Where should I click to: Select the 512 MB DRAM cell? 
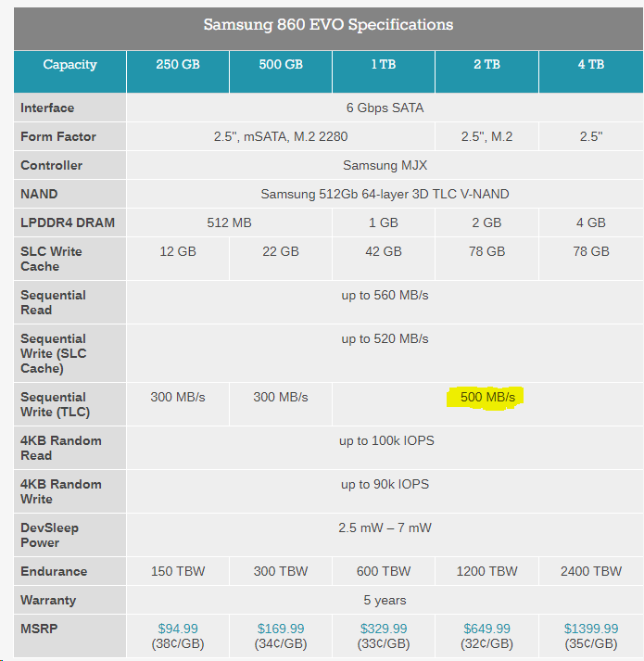tap(229, 222)
